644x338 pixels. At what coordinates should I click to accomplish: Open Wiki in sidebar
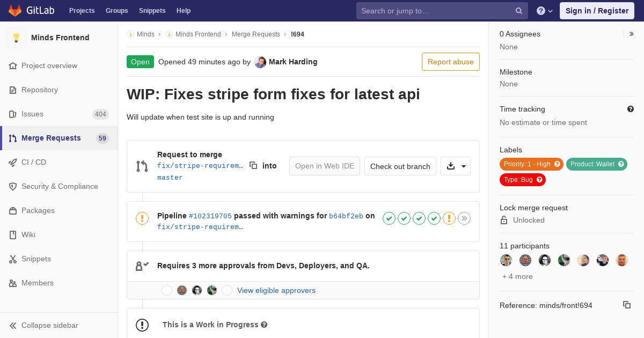coord(59,234)
